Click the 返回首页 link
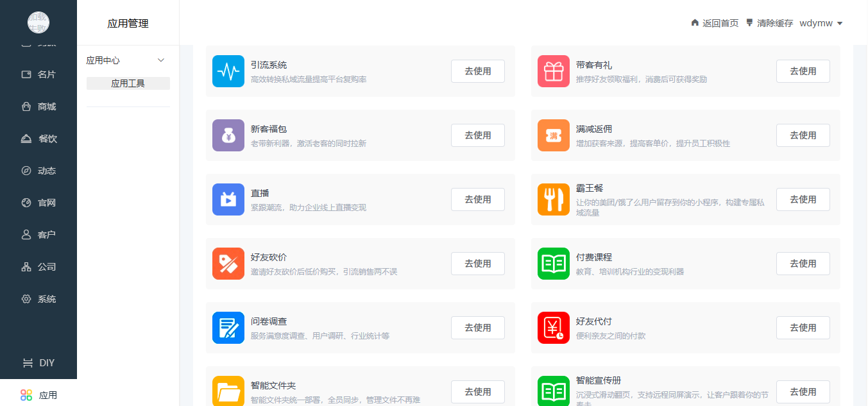The height and width of the screenshot is (406, 868). coord(715,23)
